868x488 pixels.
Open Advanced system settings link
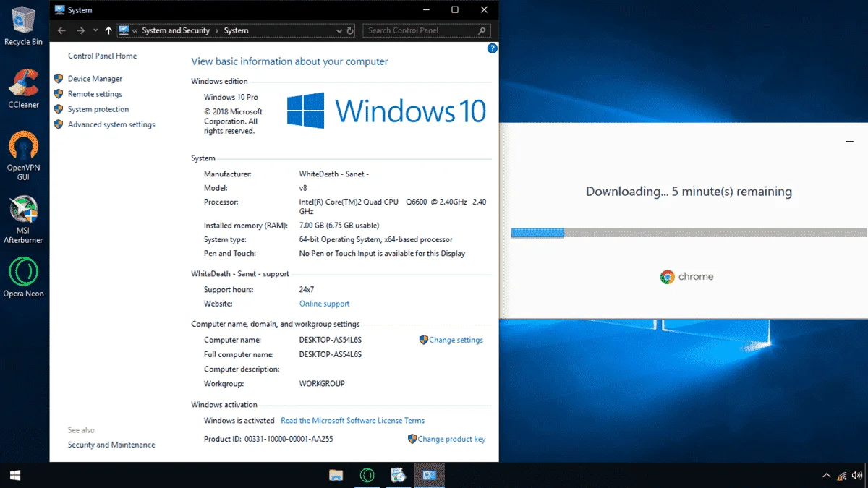tap(111, 124)
